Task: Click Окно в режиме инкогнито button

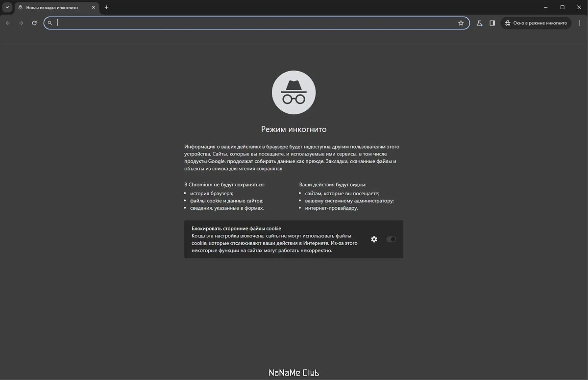Action: tap(536, 23)
